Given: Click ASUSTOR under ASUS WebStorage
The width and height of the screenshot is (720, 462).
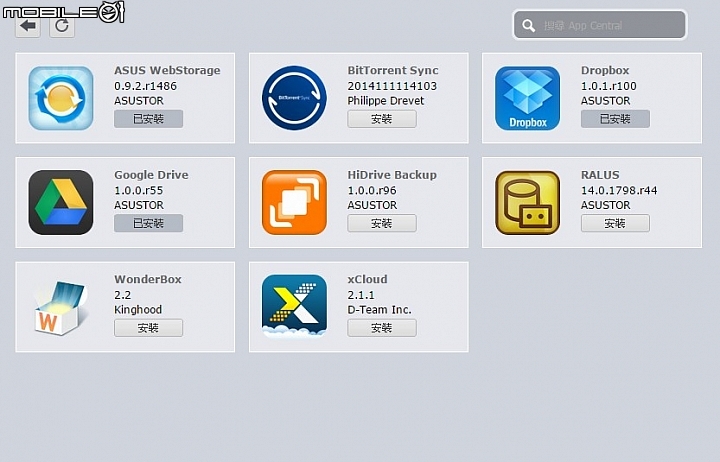Looking at the screenshot, I should 139,101.
